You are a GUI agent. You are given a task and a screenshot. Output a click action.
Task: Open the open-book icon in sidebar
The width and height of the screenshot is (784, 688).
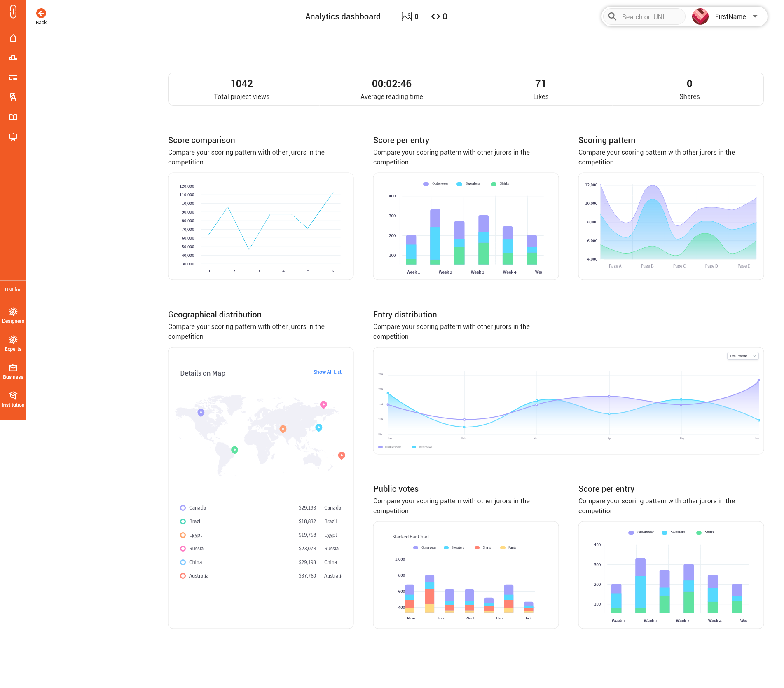tap(13, 117)
